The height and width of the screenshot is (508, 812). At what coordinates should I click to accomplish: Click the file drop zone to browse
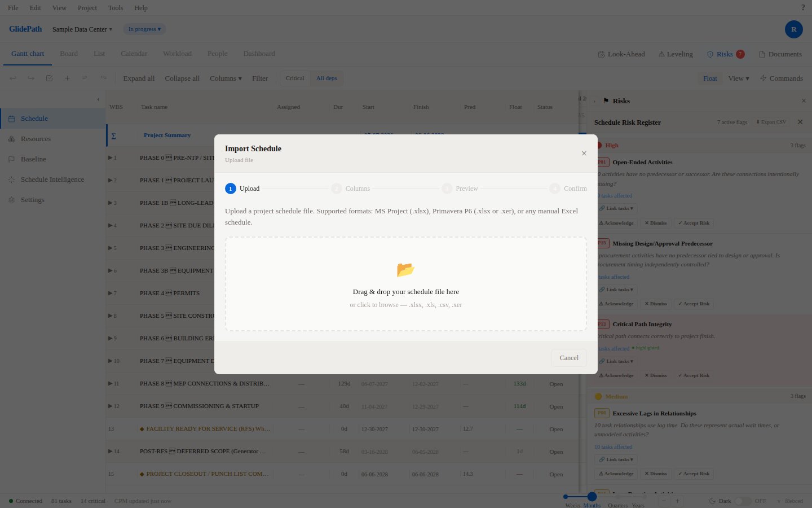point(406,284)
